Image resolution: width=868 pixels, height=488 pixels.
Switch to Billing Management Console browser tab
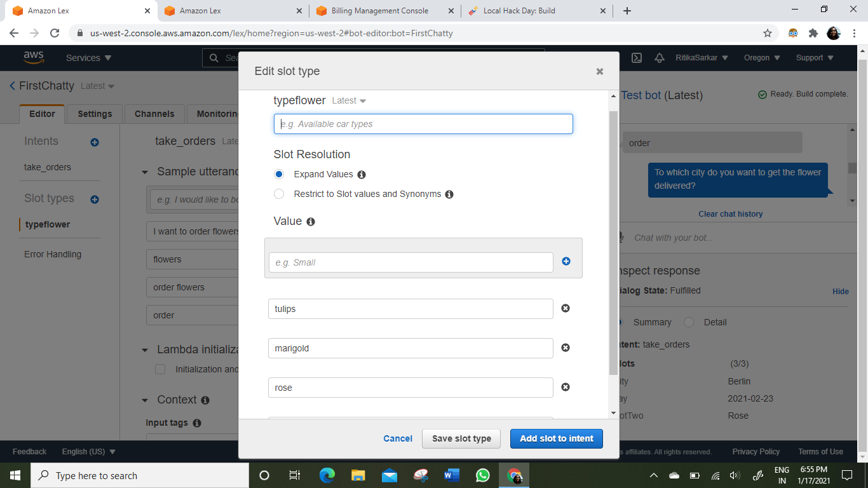(x=384, y=11)
